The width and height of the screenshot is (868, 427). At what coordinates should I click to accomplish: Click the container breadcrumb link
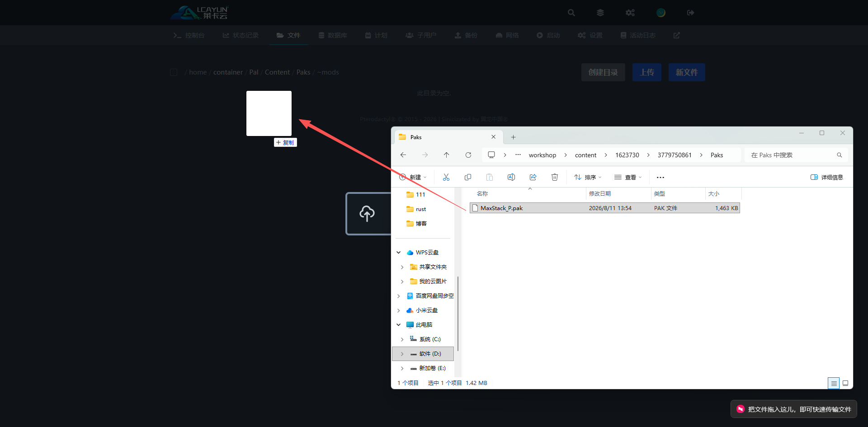click(228, 72)
